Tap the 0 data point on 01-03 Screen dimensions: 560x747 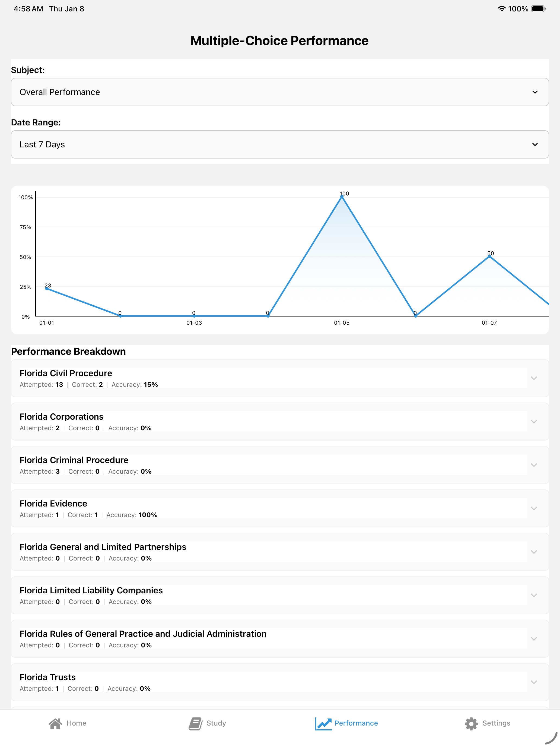(x=194, y=316)
